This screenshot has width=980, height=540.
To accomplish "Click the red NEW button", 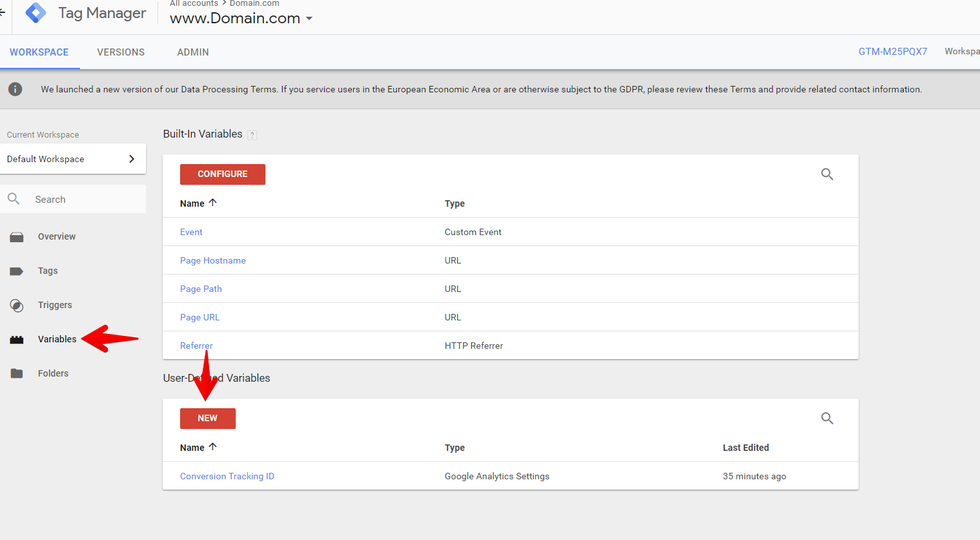I will pos(208,419).
